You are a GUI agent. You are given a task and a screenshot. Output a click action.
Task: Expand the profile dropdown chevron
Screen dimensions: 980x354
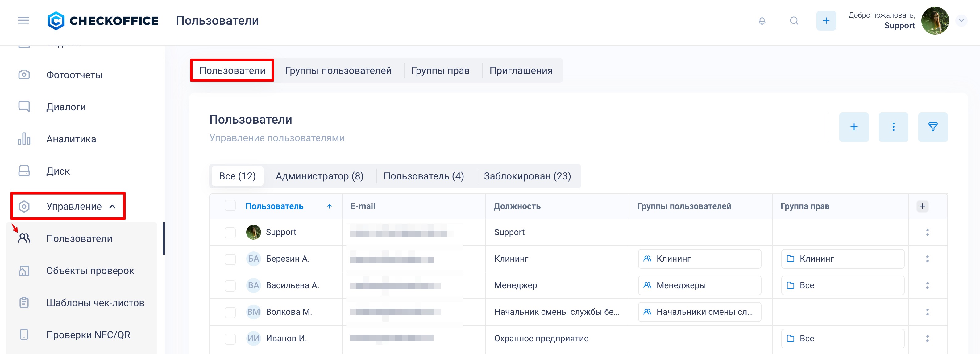click(x=961, y=21)
